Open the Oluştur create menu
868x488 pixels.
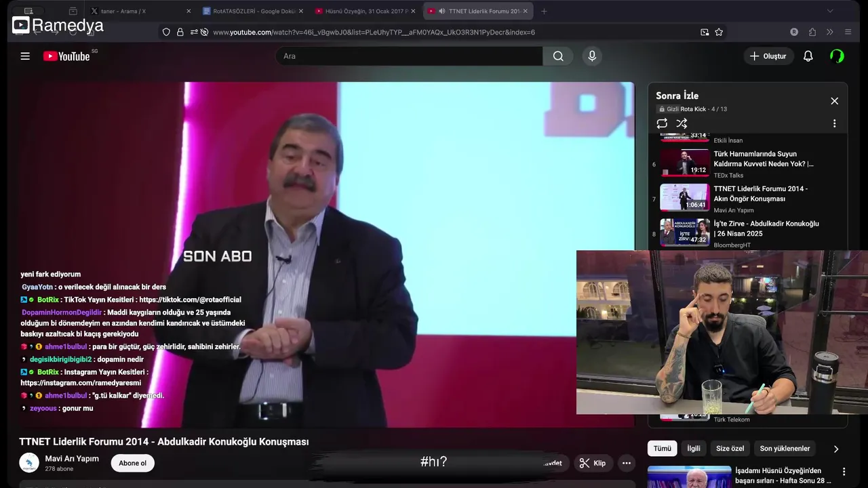[768, 56]
